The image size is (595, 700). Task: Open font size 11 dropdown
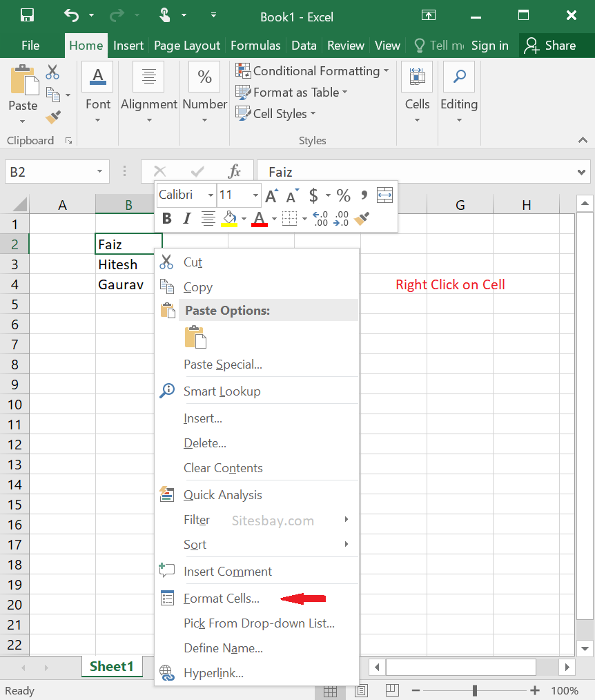pos(255,195)
